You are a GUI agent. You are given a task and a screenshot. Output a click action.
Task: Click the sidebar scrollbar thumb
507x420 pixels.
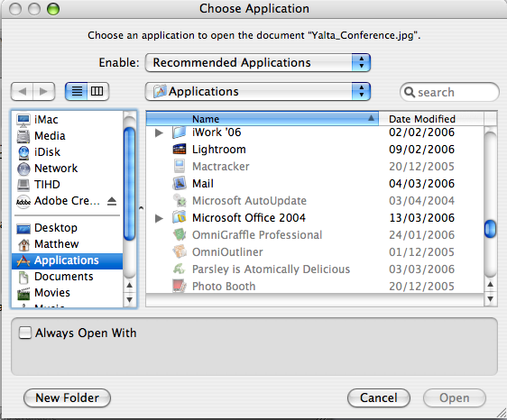click(x=130, y=184)
